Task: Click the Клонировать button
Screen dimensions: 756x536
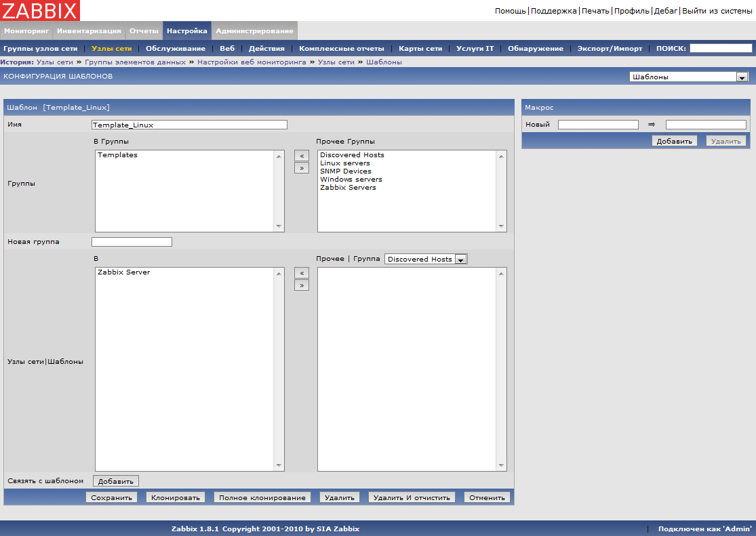Action: point(176,497)
